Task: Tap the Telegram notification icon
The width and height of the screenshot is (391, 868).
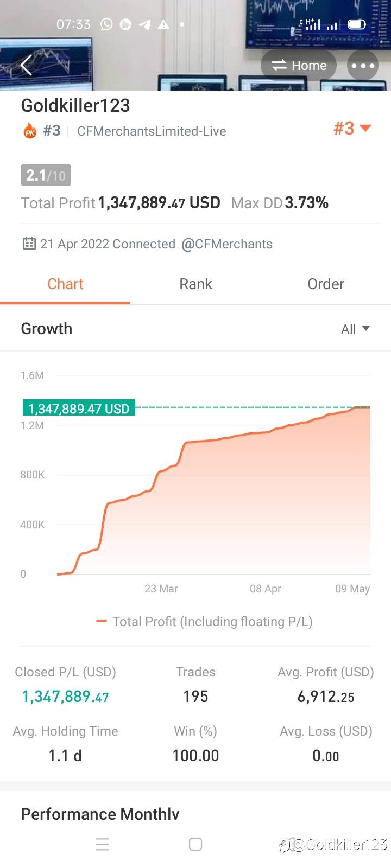Action: point(145,24)
